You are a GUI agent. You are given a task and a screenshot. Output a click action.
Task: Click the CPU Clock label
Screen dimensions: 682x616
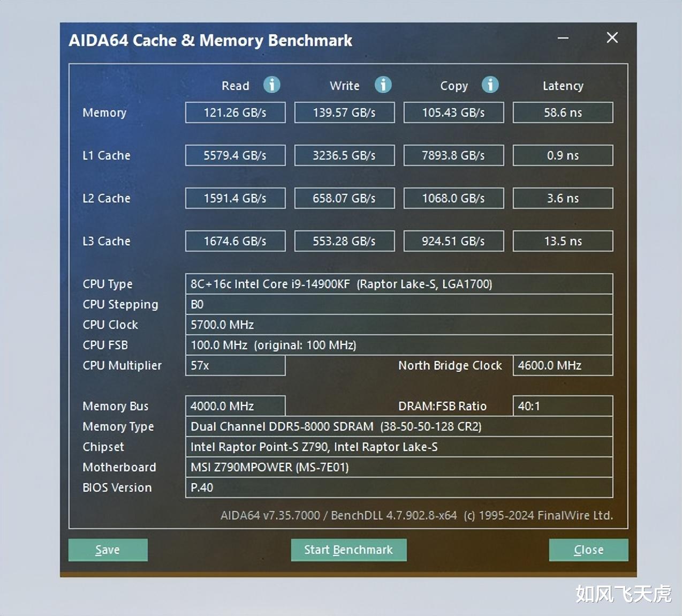(110, 325)
